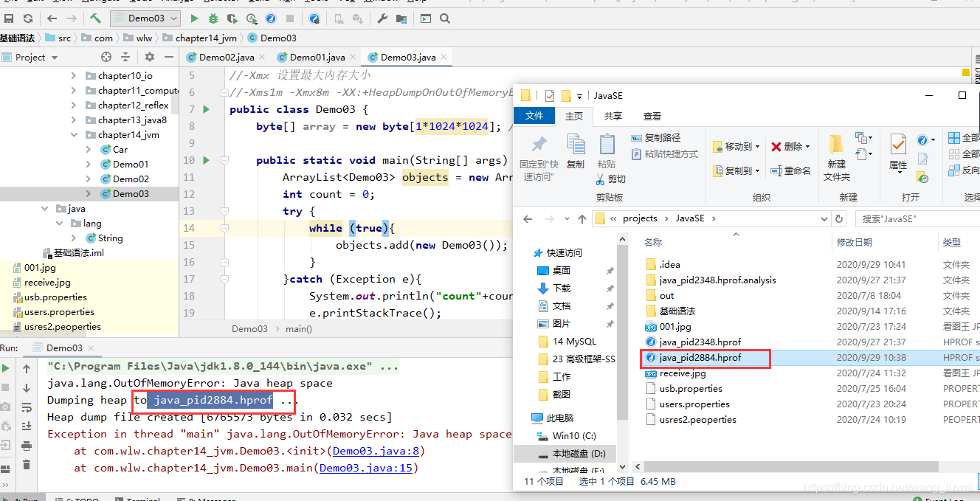980x501 pixels.
Task: Expand the chapter10_io folder
Action: coord(73,75)
